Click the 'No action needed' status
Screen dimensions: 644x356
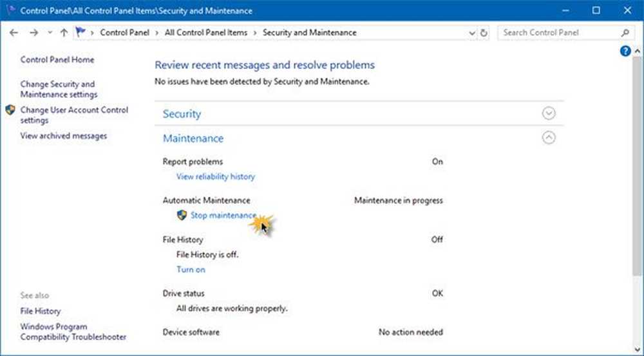tap(411, 332)
